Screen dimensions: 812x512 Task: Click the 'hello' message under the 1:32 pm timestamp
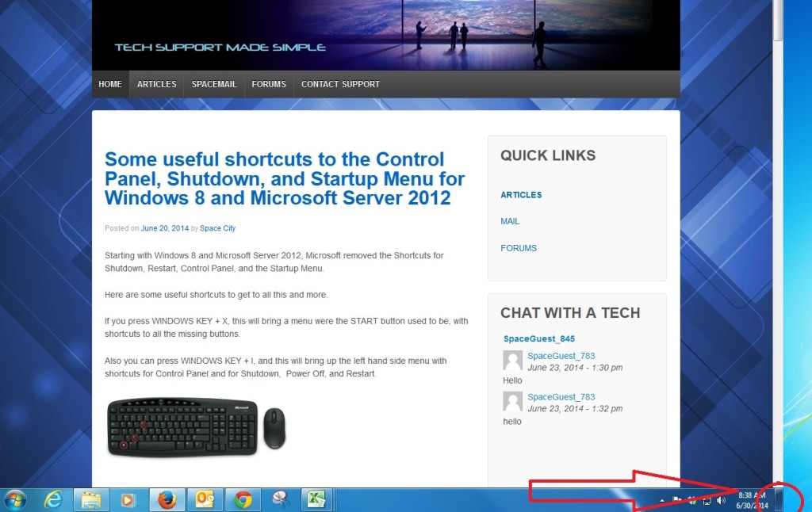click(512, 422)
